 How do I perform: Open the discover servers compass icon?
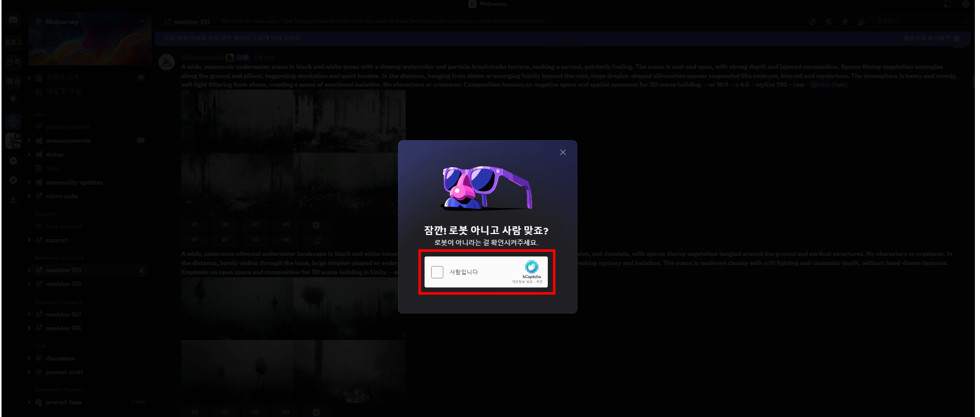(13, 180)
